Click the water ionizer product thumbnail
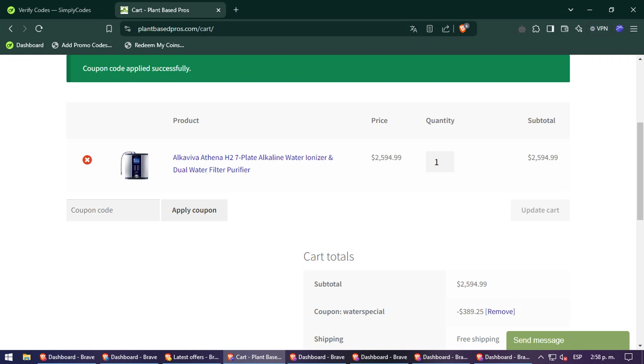Viewport: 644px width, 364px height. point(135,165)
